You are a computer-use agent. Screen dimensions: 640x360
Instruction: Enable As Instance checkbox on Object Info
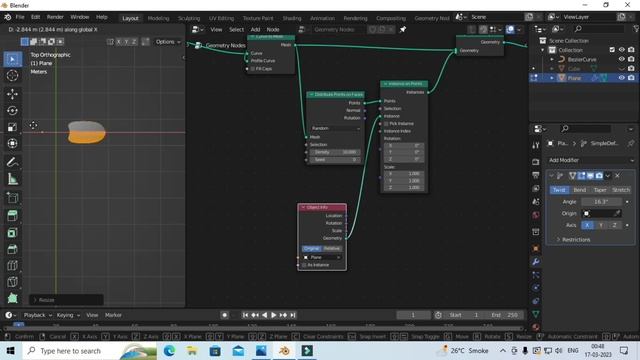pos(304,265)
